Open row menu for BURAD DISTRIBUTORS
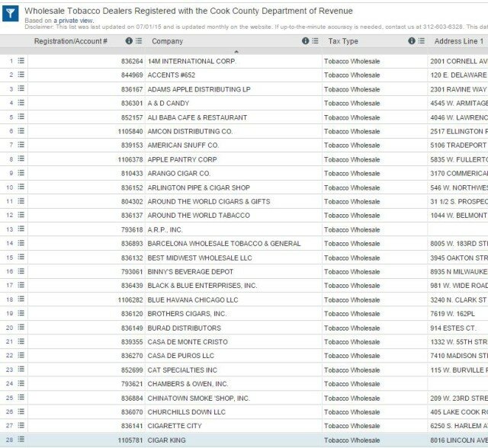 [21, 328]
